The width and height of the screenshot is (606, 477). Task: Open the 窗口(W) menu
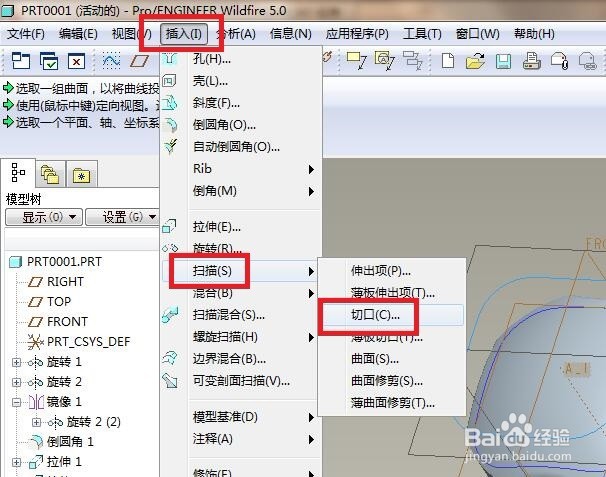(477, 34)
